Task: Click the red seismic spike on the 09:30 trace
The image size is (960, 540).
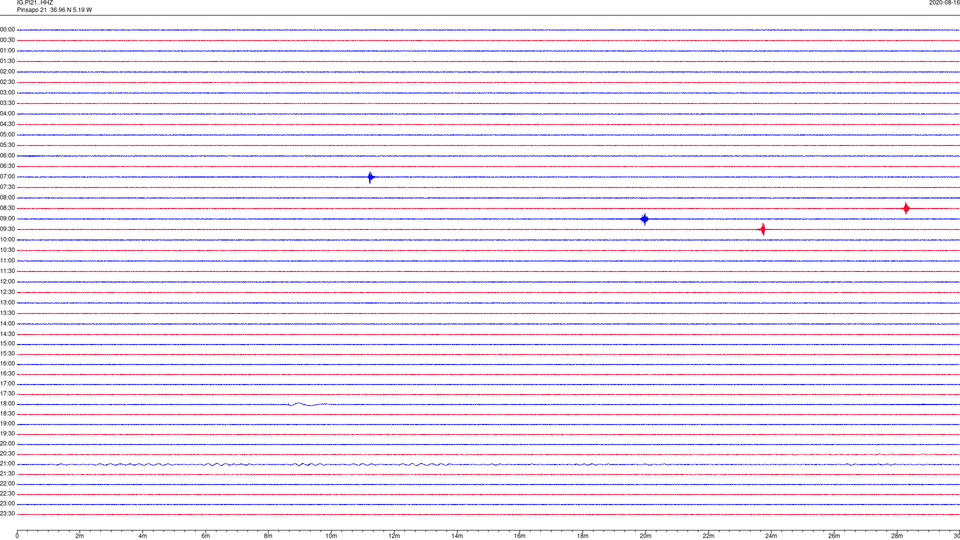Action: pos(762,230)
